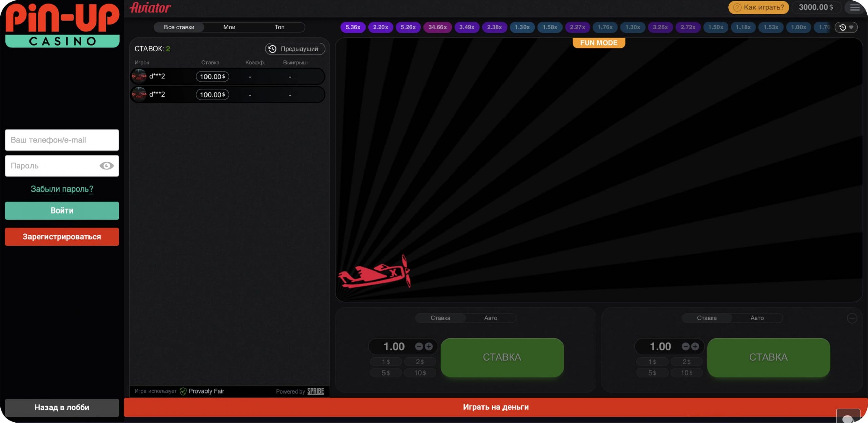Click the plus icon in left bet panel
The image size is (868, 423).
(x=429, y=346)
